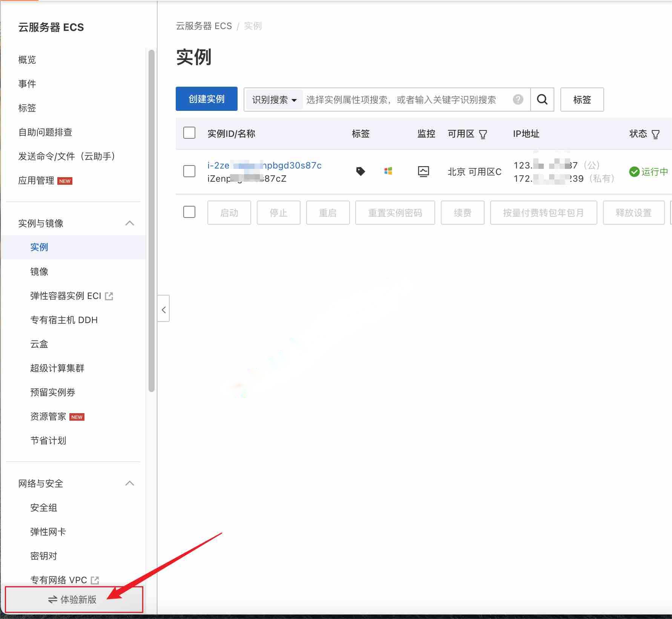Click the 启动 button
Image resolution: width=672 pixels, height=619 pixels.
coord(229,213)
